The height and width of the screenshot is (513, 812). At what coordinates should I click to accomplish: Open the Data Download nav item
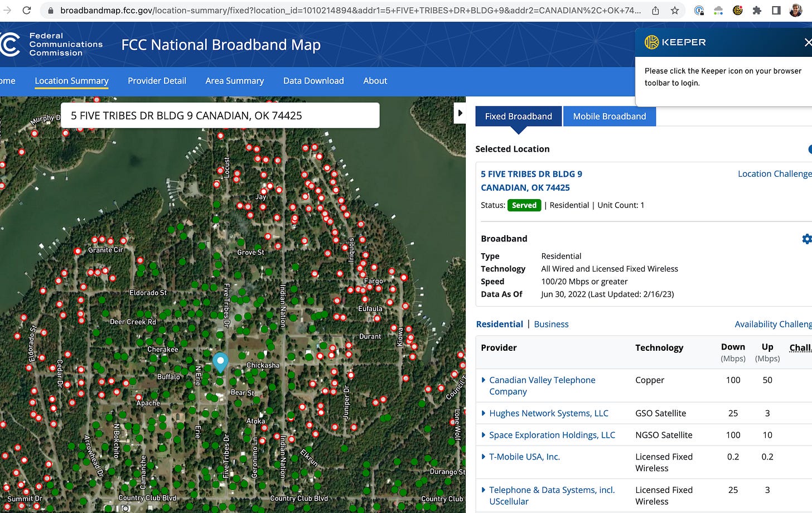click(313, 81)
